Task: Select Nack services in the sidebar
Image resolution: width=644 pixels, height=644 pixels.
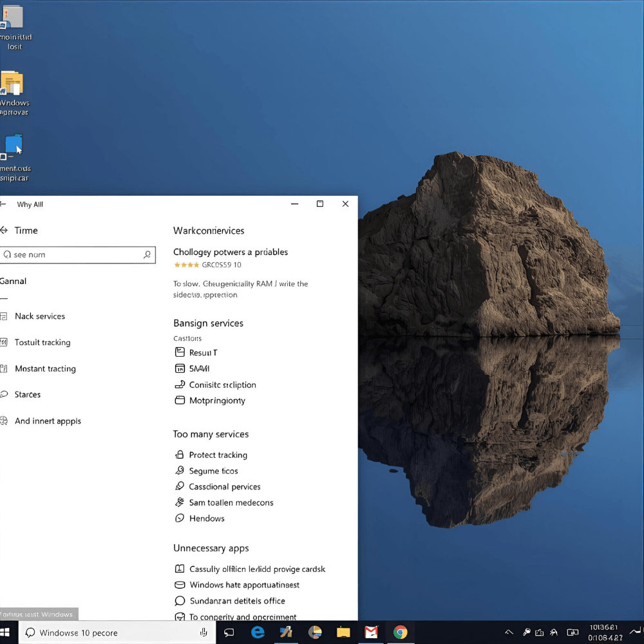Action: click(40, 316)
